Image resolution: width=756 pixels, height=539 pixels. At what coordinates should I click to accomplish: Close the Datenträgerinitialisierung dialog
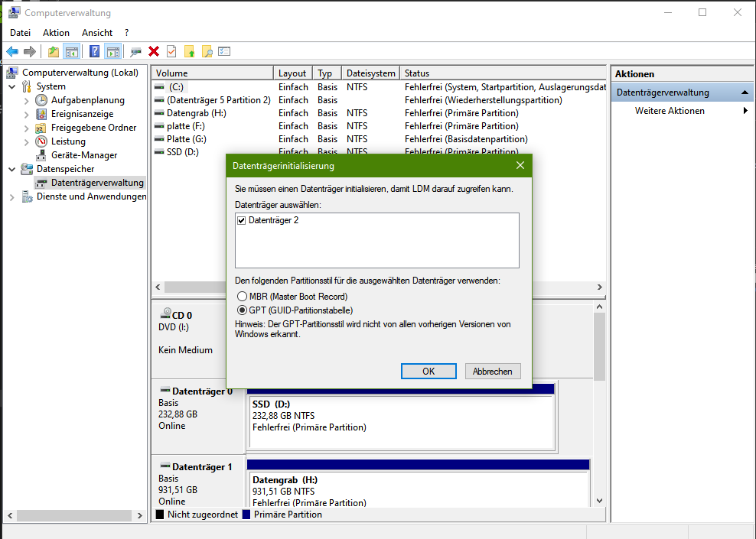coord(520,165)
